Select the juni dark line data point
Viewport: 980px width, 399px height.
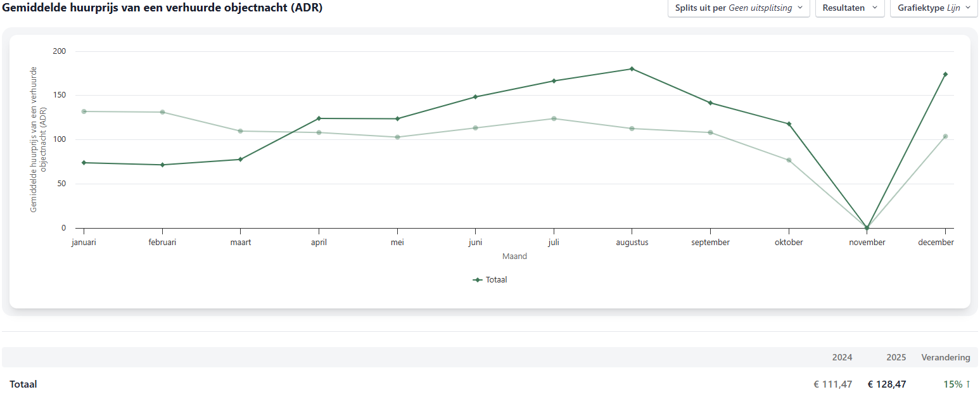click(x=475, y=97)
